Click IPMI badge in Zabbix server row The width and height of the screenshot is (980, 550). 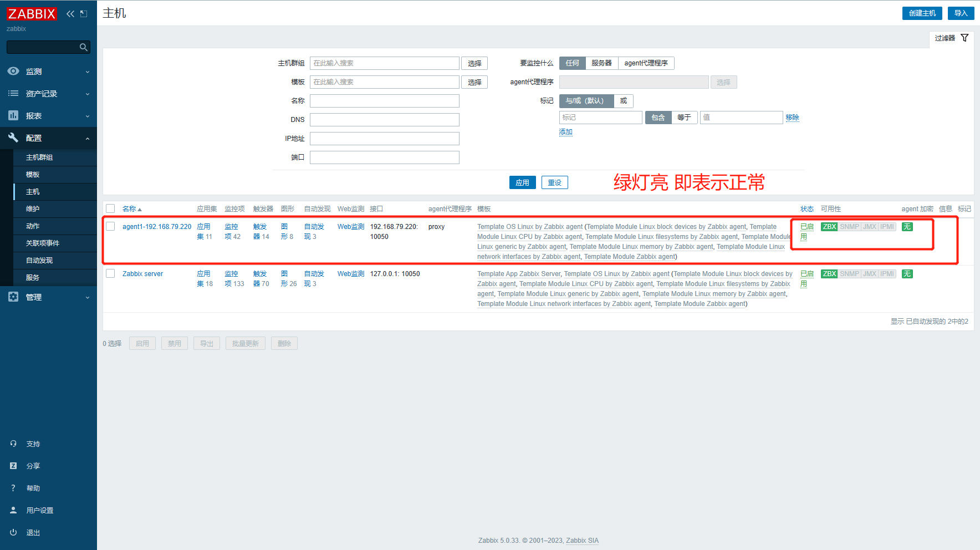[887, 274]
